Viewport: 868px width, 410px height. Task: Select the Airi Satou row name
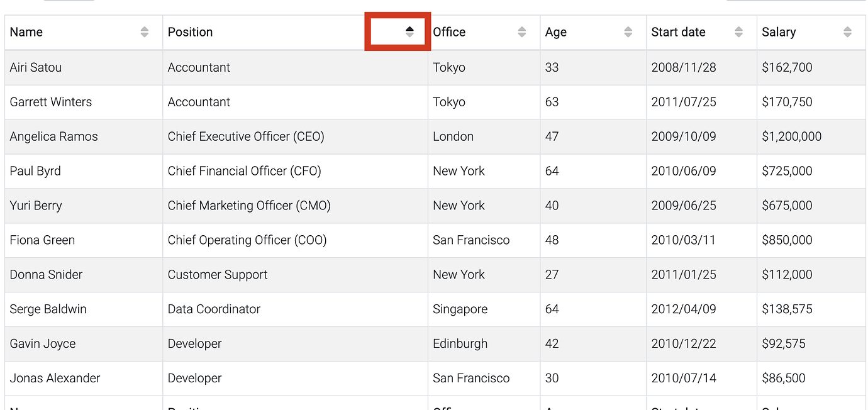(36, 67)
